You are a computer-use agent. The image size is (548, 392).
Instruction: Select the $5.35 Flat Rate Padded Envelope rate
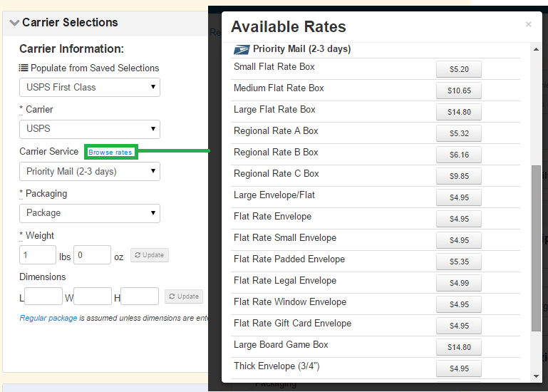tap(458, 262)
